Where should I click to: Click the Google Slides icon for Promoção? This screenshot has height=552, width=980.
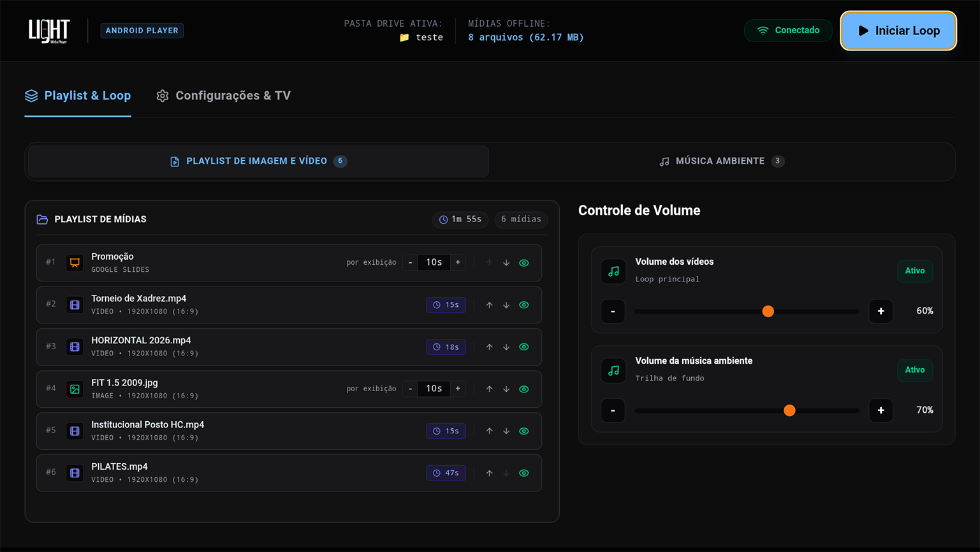pyautogui.click(x=75, y=263)
